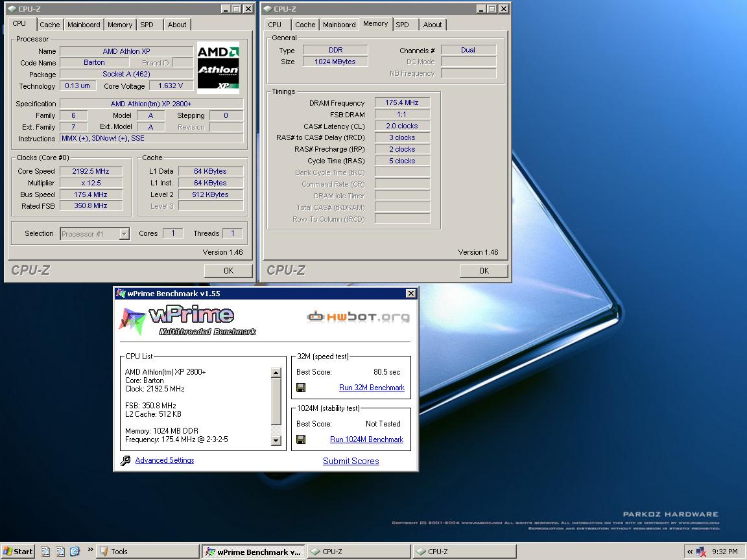Click the Code Name field showing Barton
The image size is (747, 560).
[94, 62]
